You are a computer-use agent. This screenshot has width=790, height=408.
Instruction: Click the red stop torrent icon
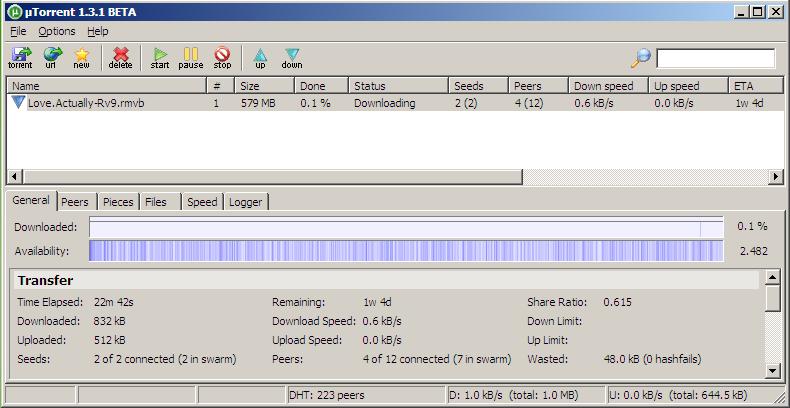pos(222,58)
